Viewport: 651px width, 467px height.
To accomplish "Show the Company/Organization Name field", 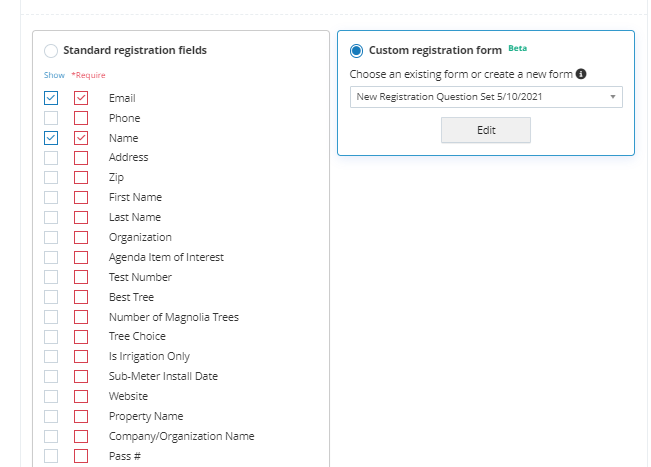I will (x=51, y=436).
